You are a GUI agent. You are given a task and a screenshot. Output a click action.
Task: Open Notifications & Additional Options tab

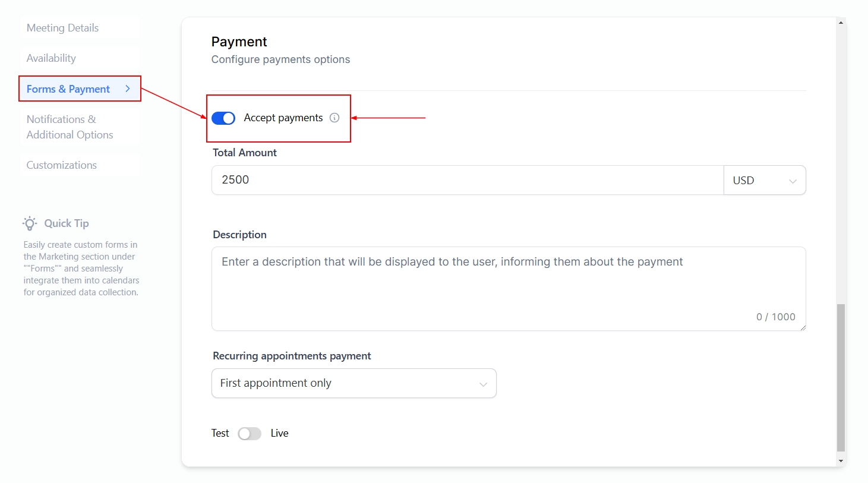click(x=70, y=127)
